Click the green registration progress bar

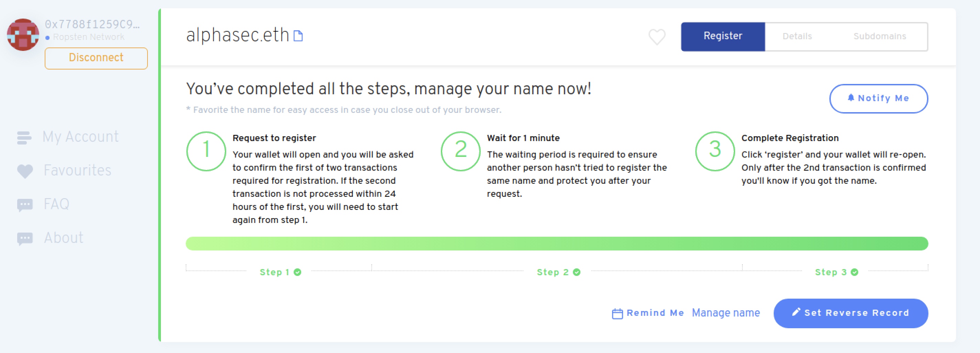(x=557, y=243)
